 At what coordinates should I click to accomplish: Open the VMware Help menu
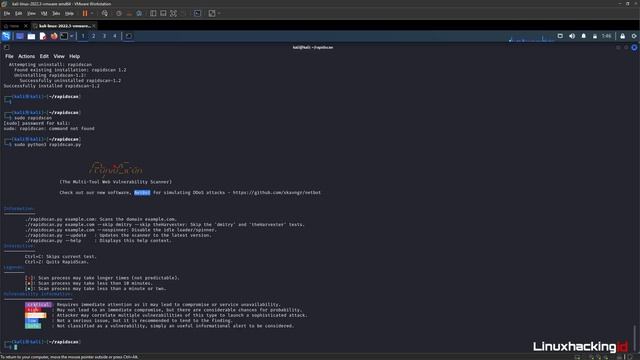[69, 13]
